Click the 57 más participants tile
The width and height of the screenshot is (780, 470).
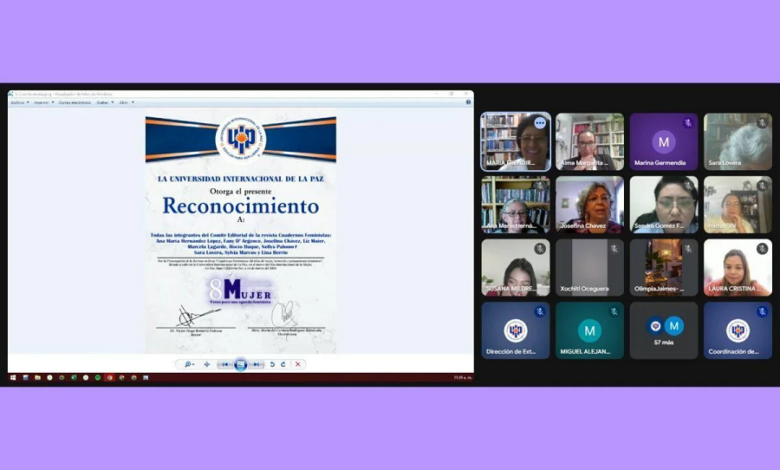click(x=664, y=331)
